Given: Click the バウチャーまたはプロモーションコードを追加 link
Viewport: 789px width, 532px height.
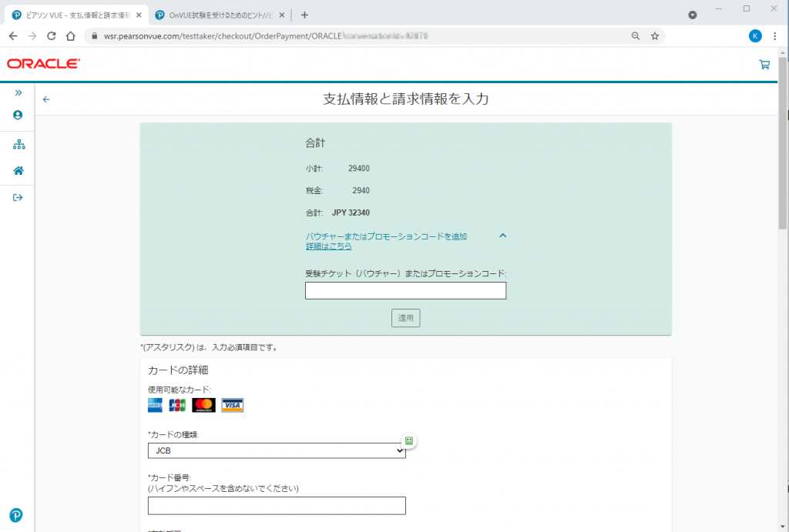Looking at the screenshot, I should click(386, 236).
